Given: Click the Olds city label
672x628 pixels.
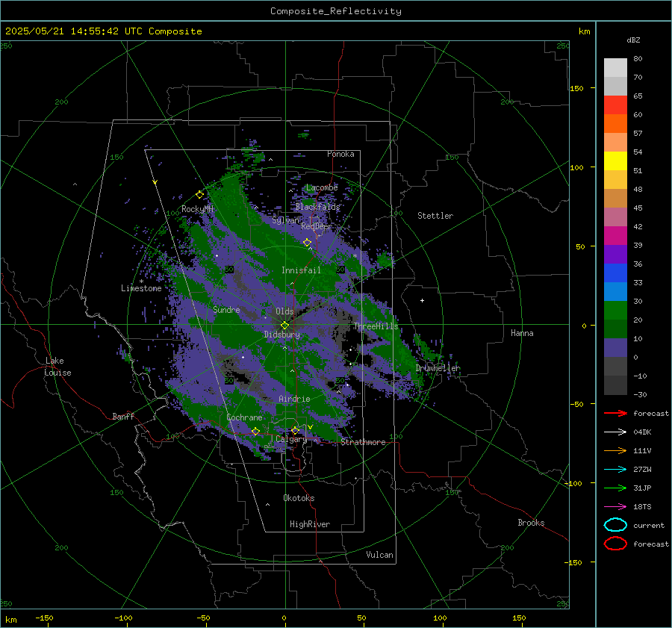Looking at the screenshot, I should 284,311.
